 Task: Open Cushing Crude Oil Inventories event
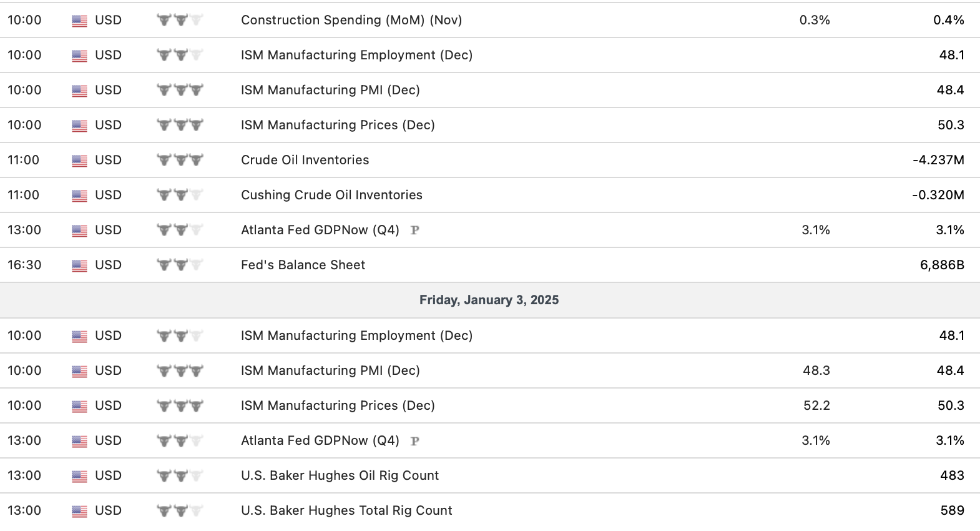point(331,195)
